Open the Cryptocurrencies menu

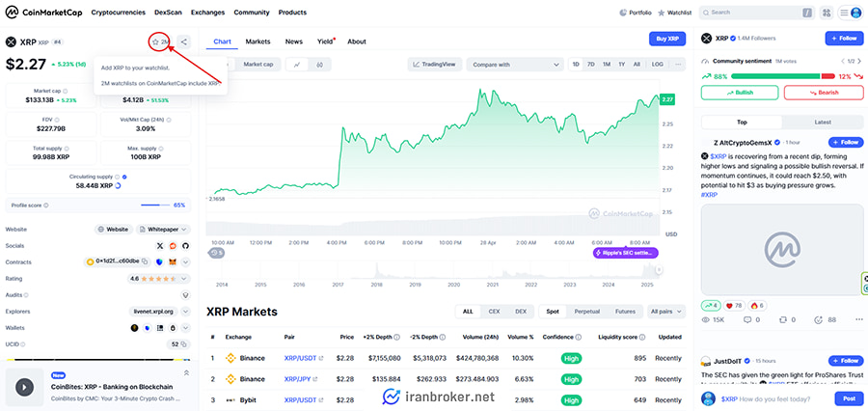pos(119,13)
